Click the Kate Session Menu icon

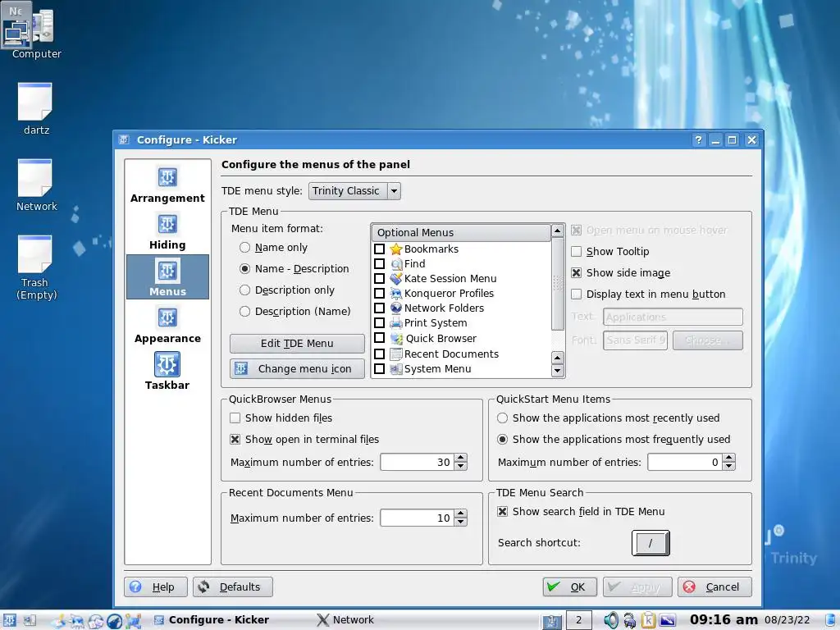coord(396,279)
